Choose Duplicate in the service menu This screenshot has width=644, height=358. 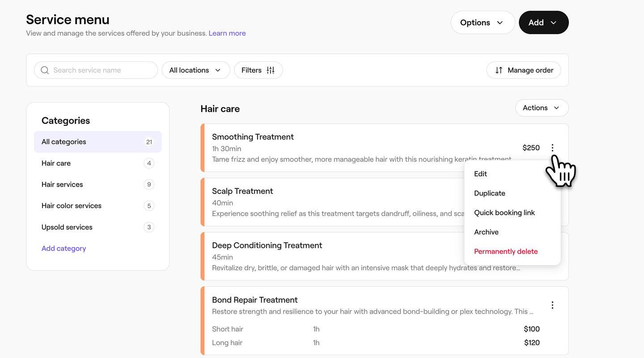coord(490,193)
